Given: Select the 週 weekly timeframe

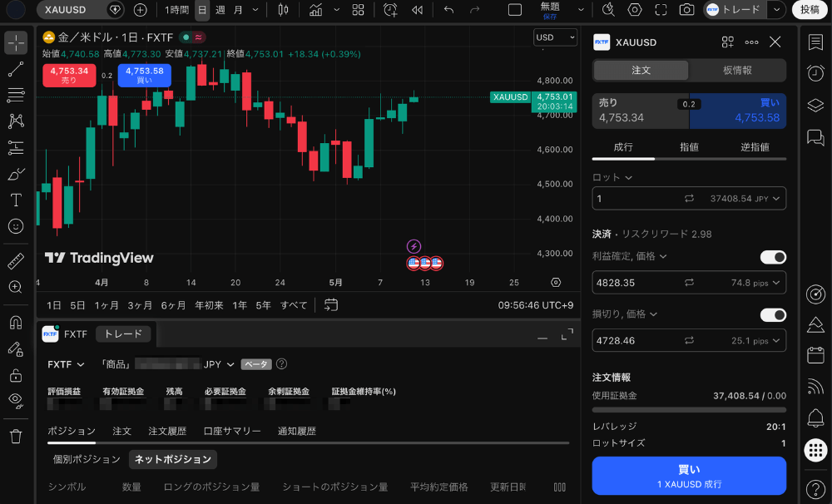Looking at the screenshot, I should (220, 9).
